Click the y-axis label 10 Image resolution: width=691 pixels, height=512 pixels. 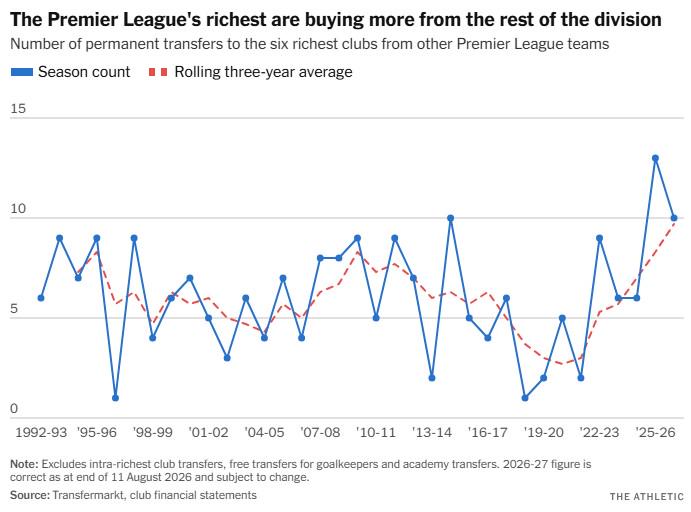point(18,208)
